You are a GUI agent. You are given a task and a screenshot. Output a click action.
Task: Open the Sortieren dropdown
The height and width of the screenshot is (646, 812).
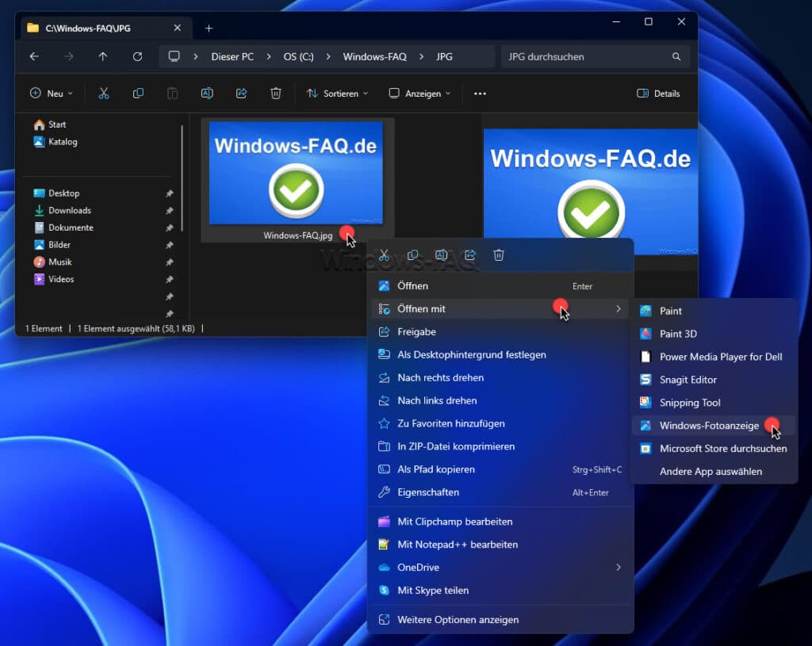(337, 94)
